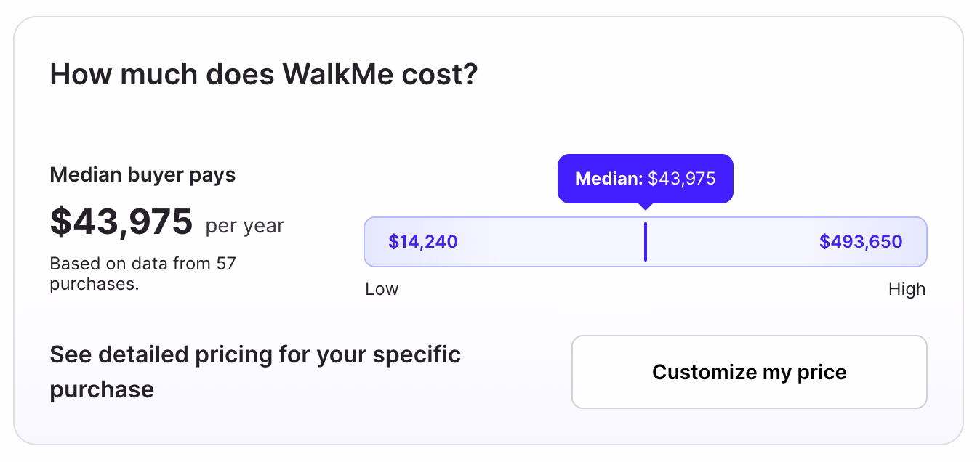
Task: Select the Based on data from 57 purchases note
Action: click(x=142, y=273)
